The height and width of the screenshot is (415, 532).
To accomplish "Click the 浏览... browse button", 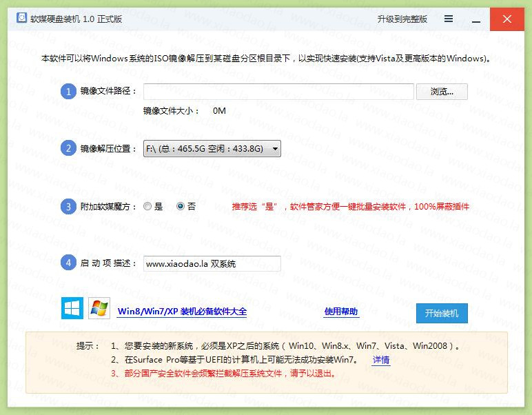I will [x=442, y=92].
